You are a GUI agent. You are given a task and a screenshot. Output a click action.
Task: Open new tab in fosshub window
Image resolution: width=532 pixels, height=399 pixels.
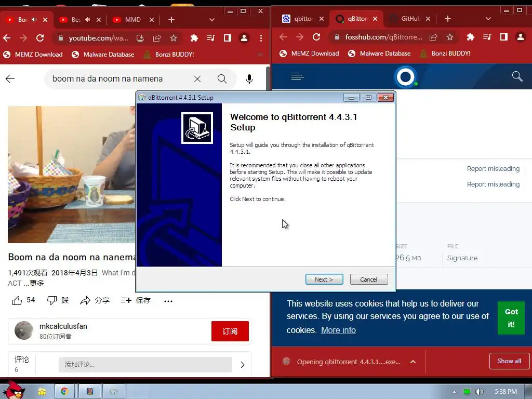pyautogui.click(x=448, y=19)
